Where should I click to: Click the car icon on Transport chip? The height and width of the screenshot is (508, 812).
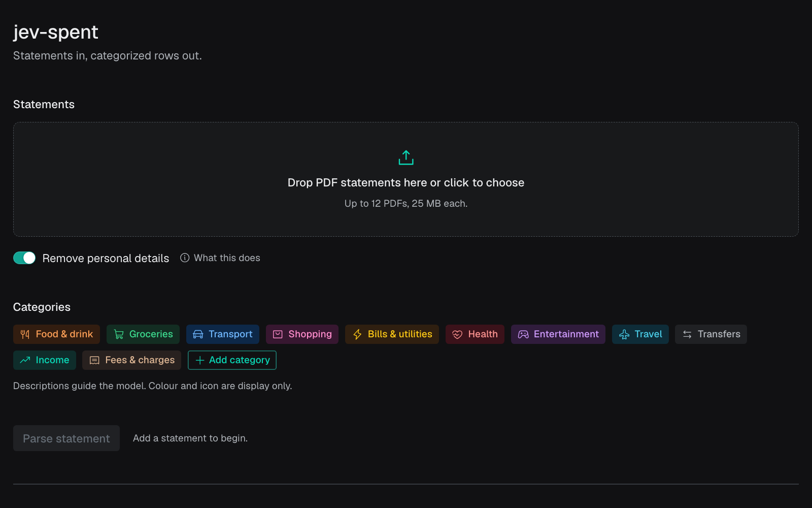coord(198,334)
